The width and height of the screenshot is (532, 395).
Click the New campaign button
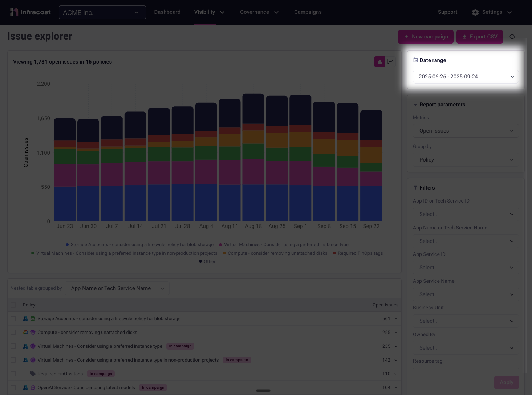click(426, 37)
